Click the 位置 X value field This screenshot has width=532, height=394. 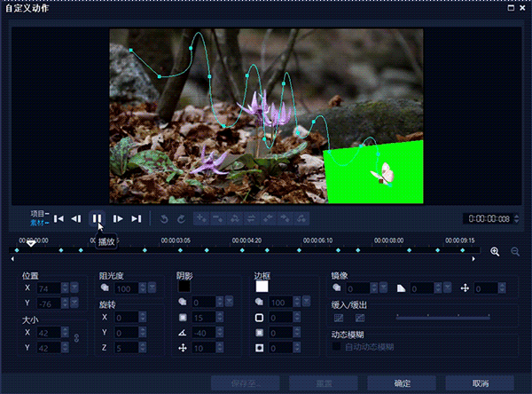pyautogui.click(x=49, y=288)
